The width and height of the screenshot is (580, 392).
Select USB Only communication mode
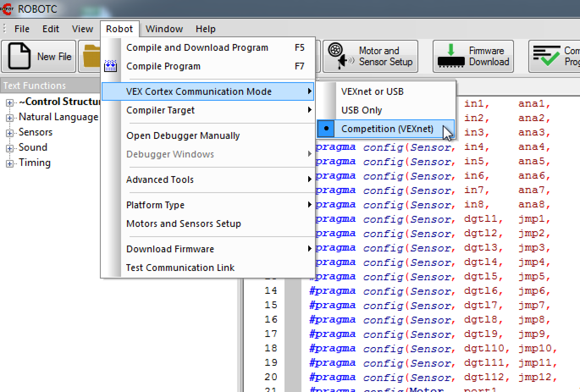pyautogui.click(x=386, y=110)
